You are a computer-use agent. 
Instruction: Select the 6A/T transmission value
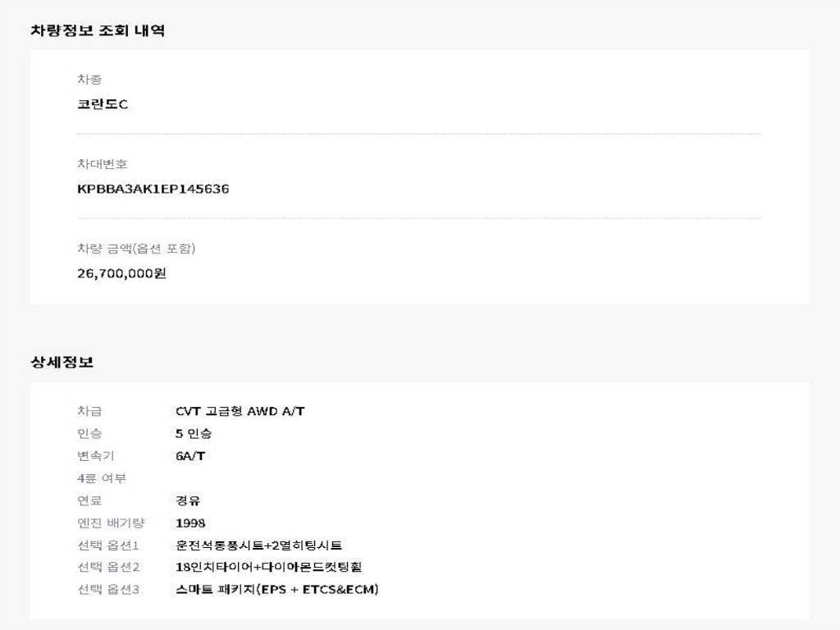[x=190, y=456]
